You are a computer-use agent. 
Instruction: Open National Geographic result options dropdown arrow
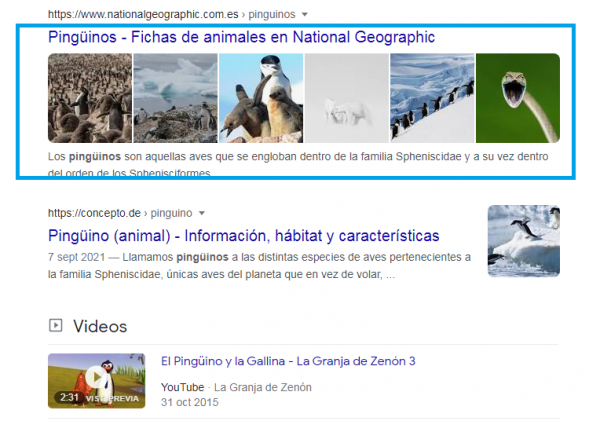point(305,15)
